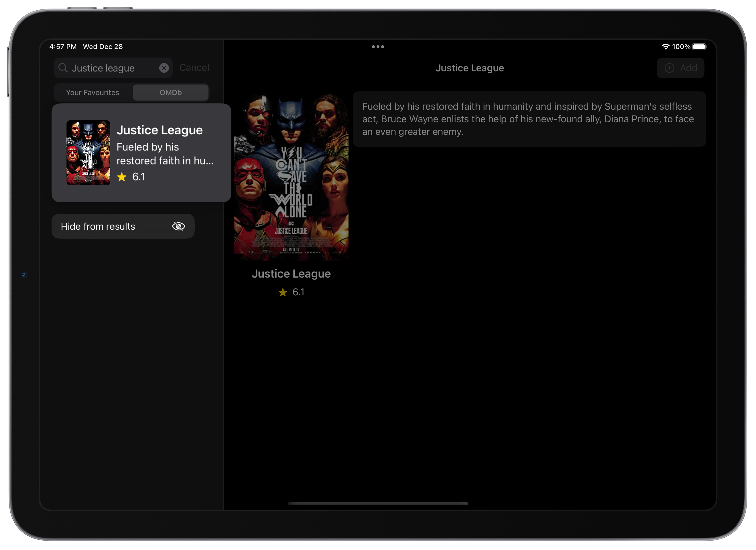Tap the plus circle Add icon
756x550 pixels.
669,68
